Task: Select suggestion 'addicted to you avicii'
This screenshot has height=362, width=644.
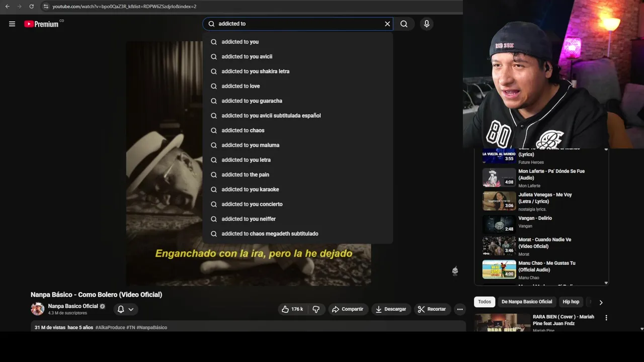Action: 298,56
